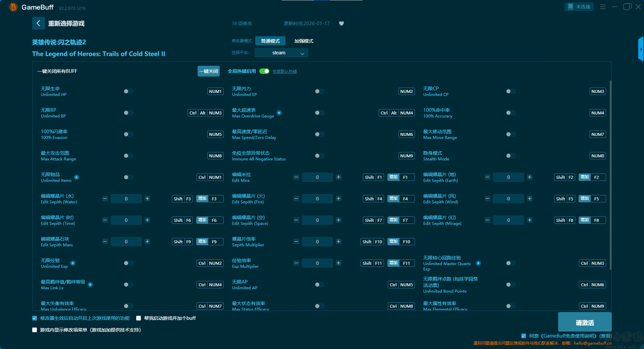Decrease Edit Mira value with minus icon
The width and height of the screenshot is (644, 349).
[296, 177]
